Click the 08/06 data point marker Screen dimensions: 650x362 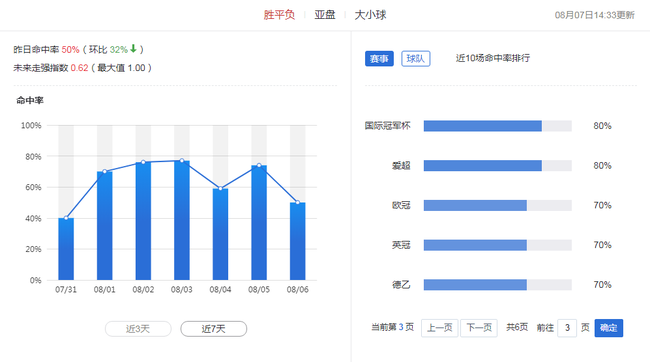298,202
